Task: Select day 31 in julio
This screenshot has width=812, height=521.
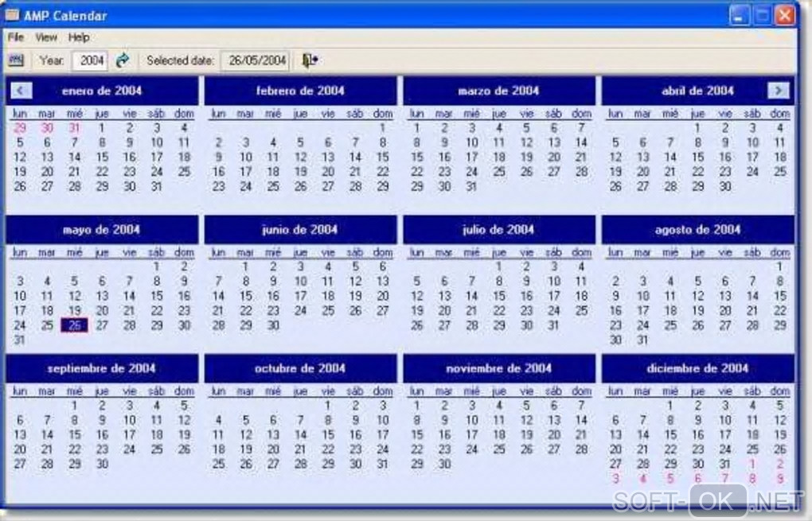Action: pyautogui.click(x=553, y=325)
